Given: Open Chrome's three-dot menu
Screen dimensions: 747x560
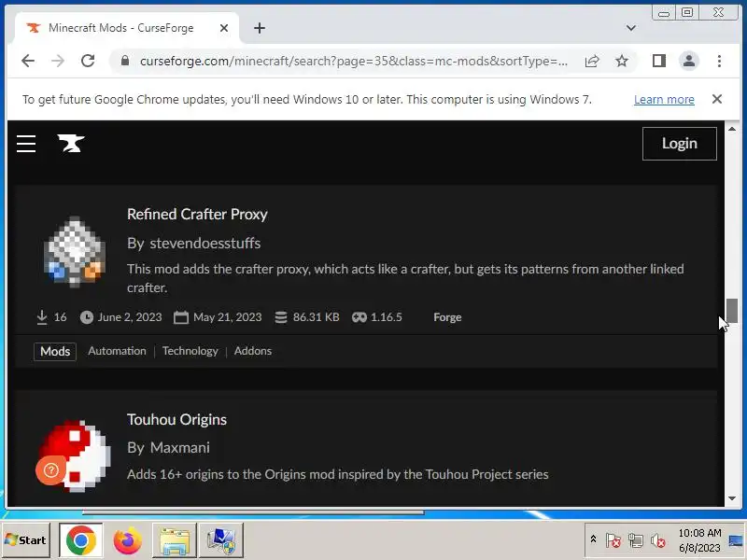Looking at the screenshot, I should (x=719, y=61).
